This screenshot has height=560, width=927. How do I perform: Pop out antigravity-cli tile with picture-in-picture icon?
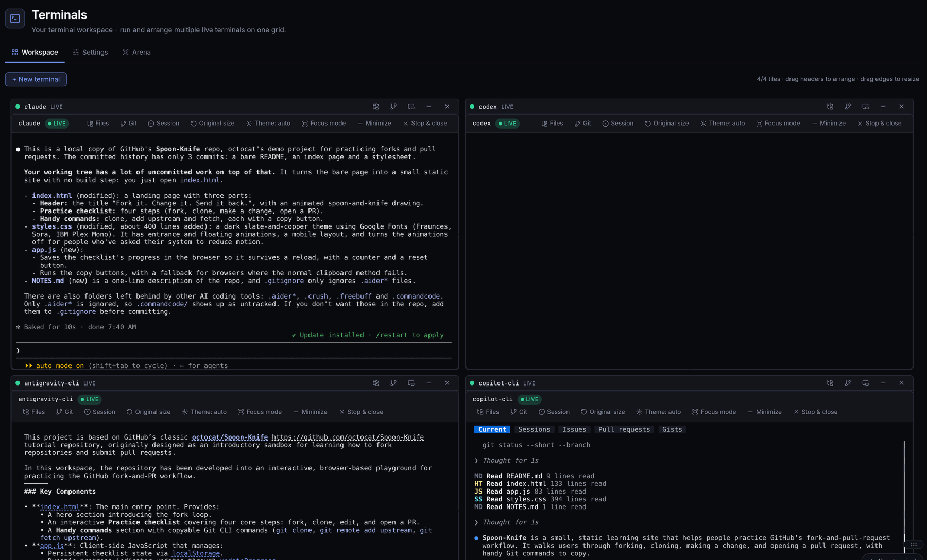(x=411, y=383)
